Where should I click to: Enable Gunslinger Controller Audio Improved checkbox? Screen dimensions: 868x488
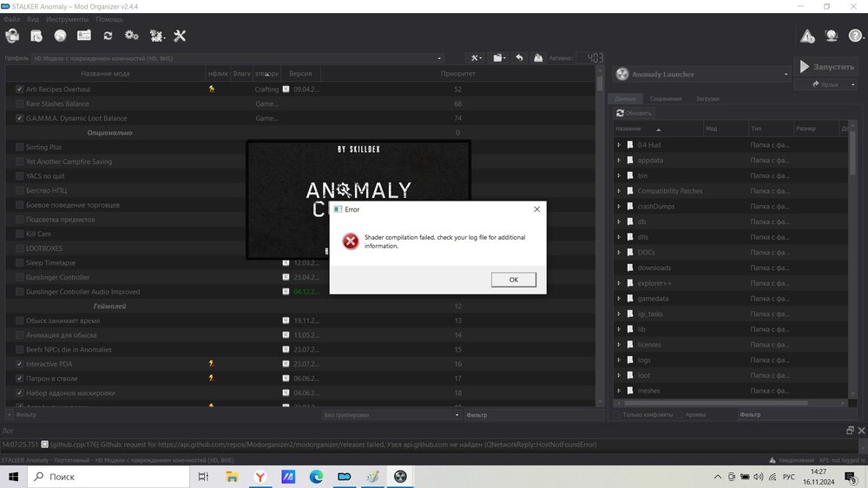click(19, 292)
